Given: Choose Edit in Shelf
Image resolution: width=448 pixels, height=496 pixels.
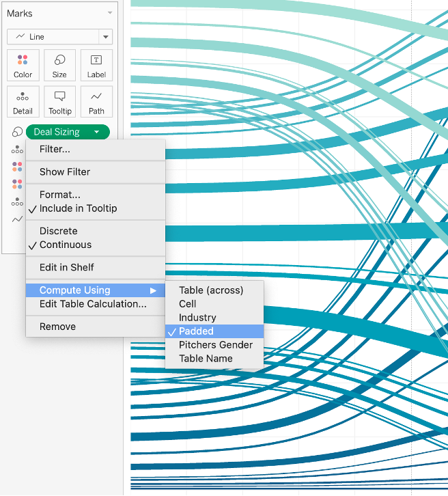Looking at the screenshot, I should (96, 267).
